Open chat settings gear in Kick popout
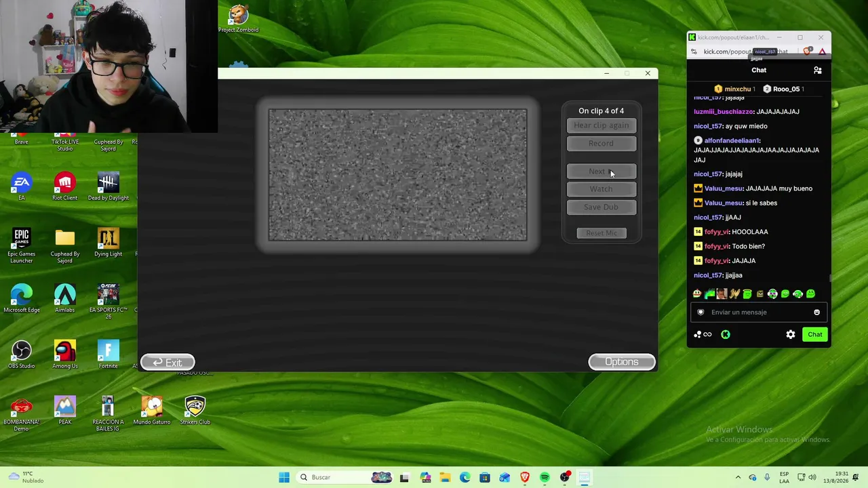 click(791, 334)
